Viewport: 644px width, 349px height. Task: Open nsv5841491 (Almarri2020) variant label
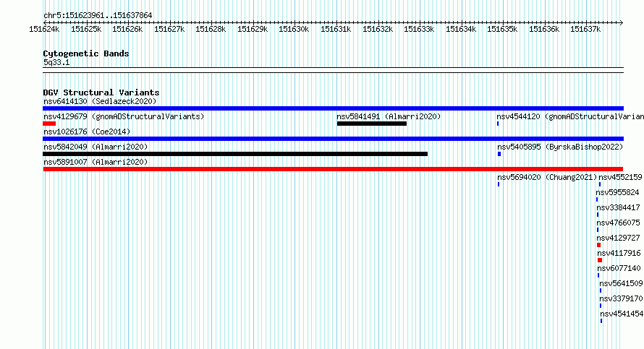coord(389,116)
